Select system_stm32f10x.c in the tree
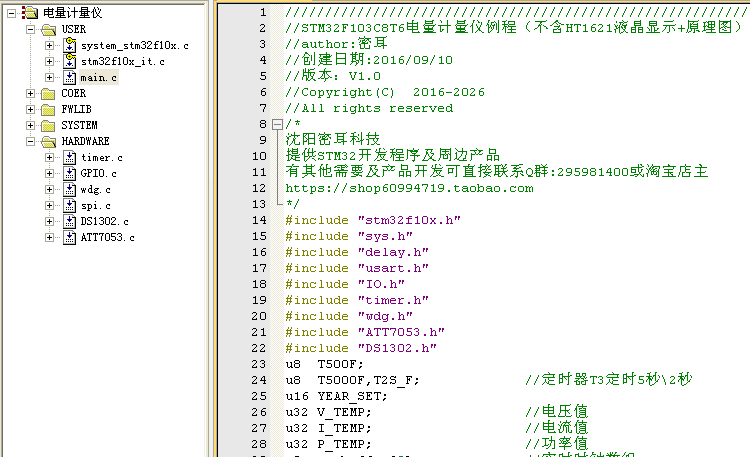The width and height of the screenshot is (750, 457). (x=135, y=45)
